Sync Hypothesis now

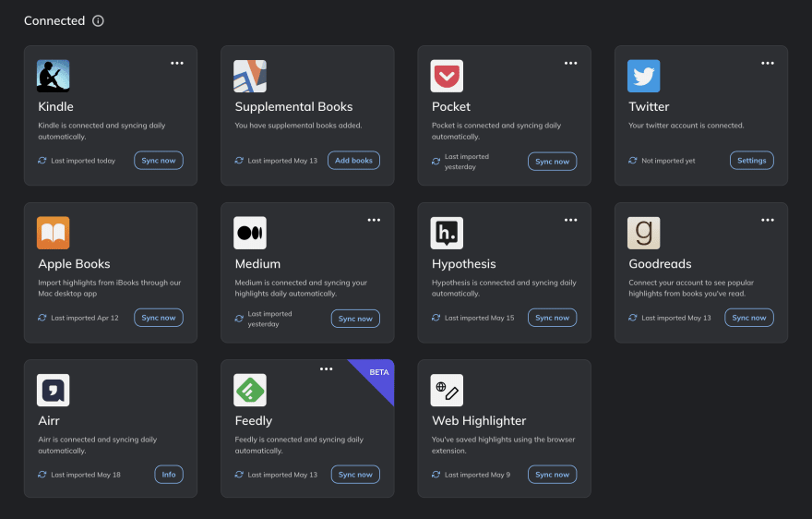tap(552, 318)
